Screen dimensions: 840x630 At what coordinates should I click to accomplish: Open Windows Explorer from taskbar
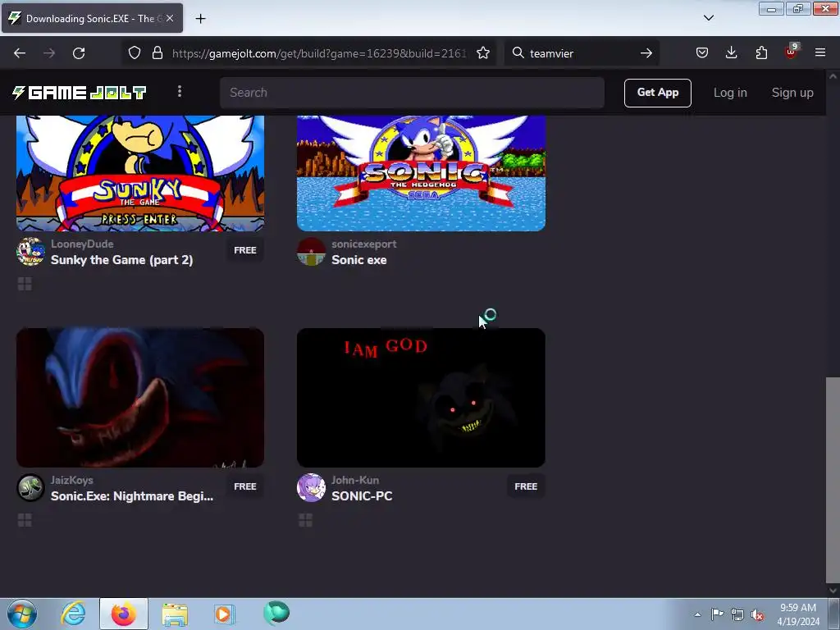click(175, 614)
